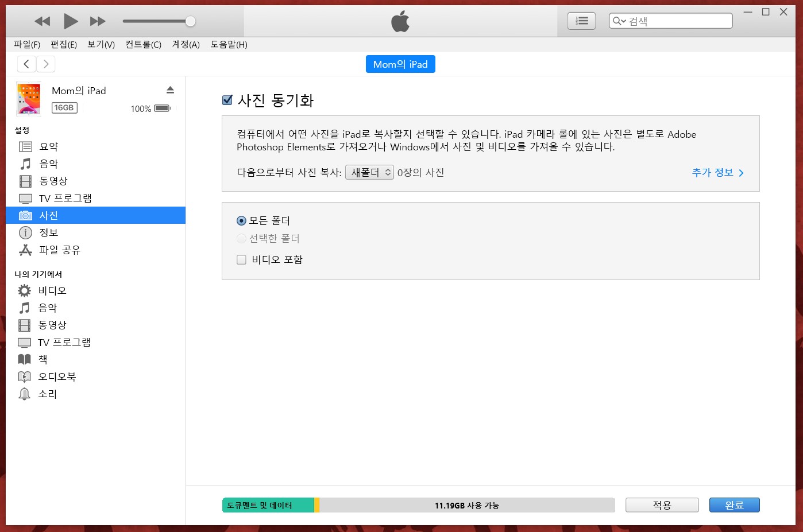Screen dimensions: 803x532
Task: Click the 100% battery indicator icon
Action: 163,108
